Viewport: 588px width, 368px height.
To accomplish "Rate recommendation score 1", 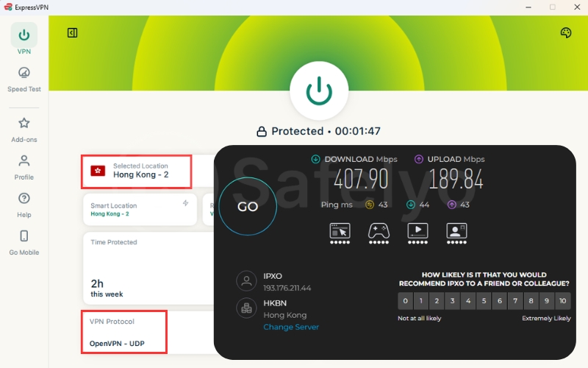I will tap(421, 301).
